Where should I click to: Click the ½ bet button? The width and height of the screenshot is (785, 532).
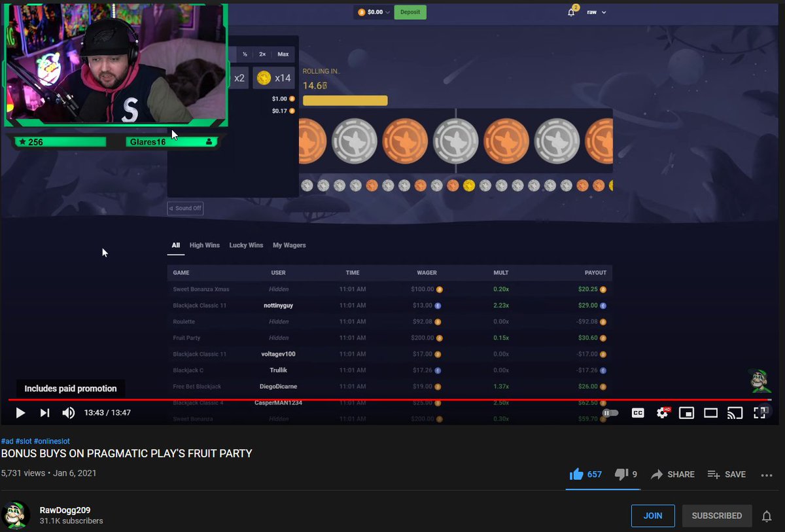245,54
